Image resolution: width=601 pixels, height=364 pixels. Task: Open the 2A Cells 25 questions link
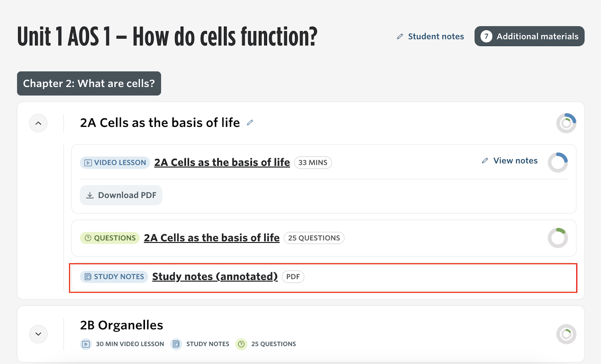211,238
